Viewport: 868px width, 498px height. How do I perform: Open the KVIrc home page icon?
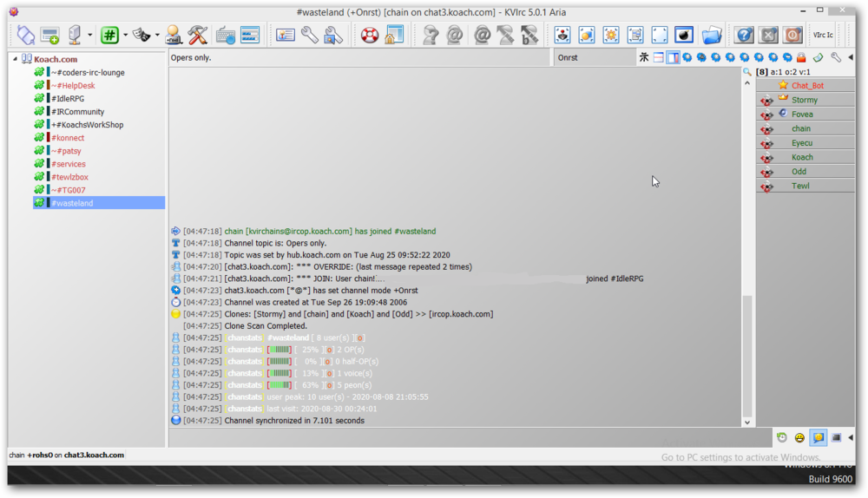click(x=393, y=35)
